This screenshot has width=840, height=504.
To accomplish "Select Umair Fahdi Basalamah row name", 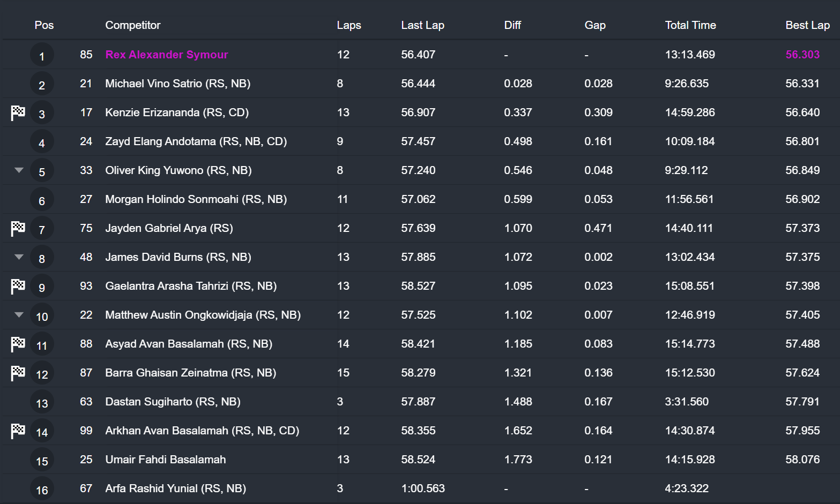I will coord(165,460).
